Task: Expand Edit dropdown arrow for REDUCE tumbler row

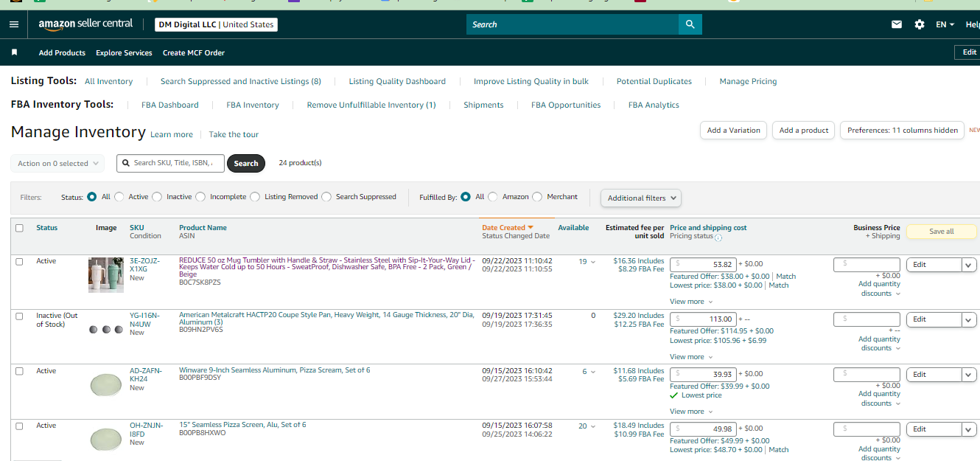Action: (969, 265)
